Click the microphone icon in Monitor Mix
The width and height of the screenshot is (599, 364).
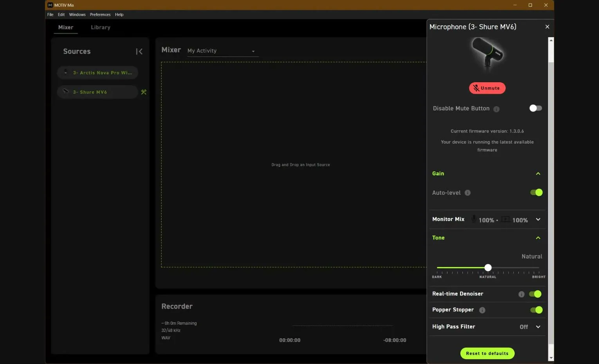tap(474, 219)
